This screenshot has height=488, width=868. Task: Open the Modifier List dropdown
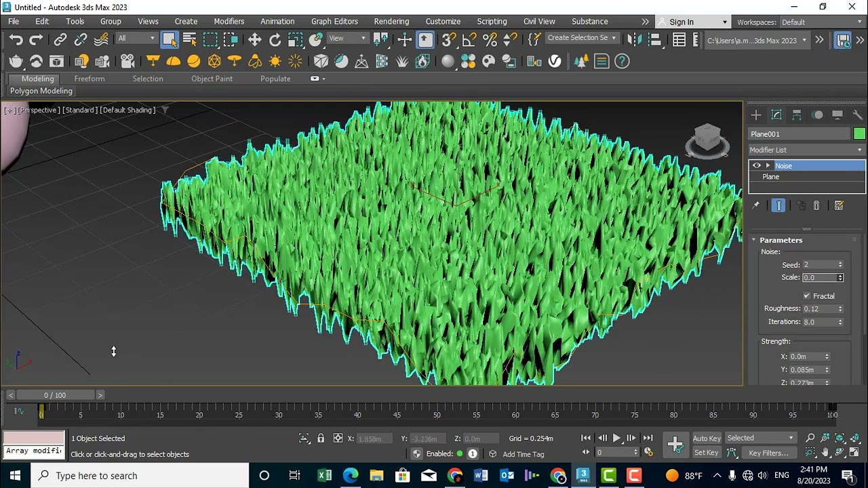coord(807,150)
